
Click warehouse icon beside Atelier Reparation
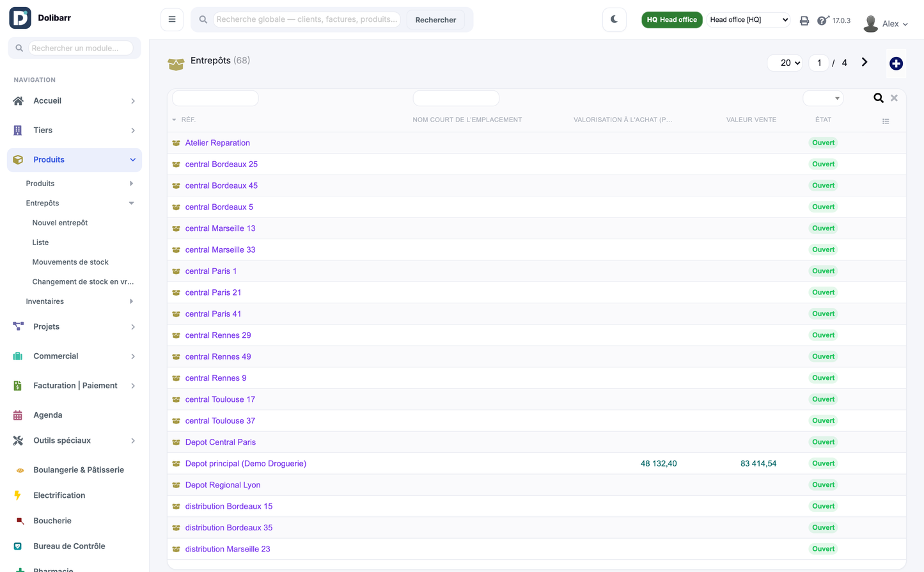click(x=176, y=143)
